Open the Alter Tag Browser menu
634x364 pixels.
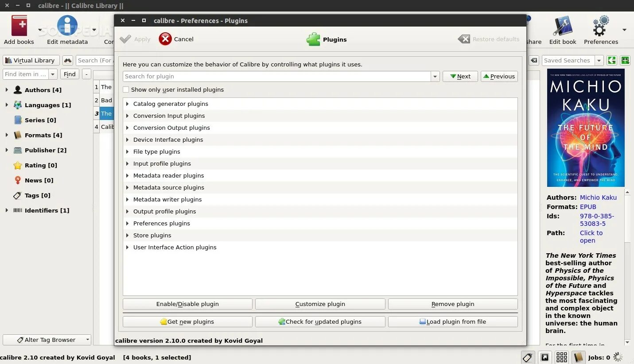[47, 340]
